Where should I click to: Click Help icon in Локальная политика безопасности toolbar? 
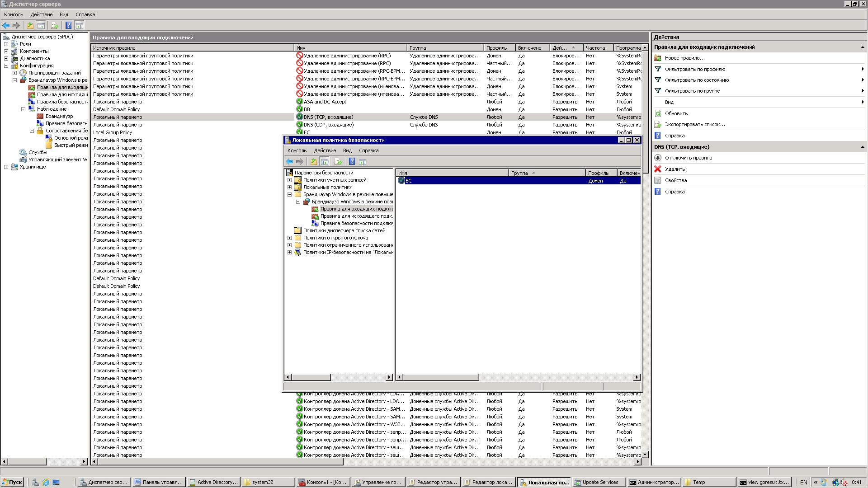[x=352, y=162]
